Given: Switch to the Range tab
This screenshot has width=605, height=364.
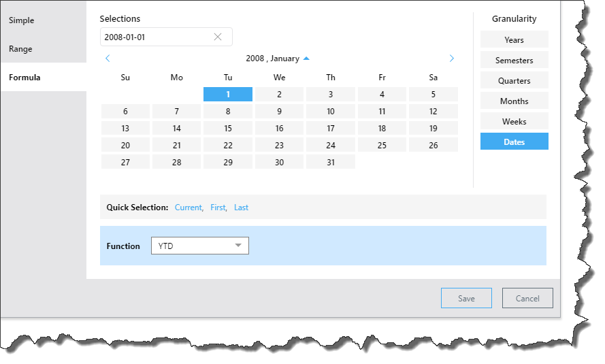Looking at the screenshot, I should tap(20, 49).
